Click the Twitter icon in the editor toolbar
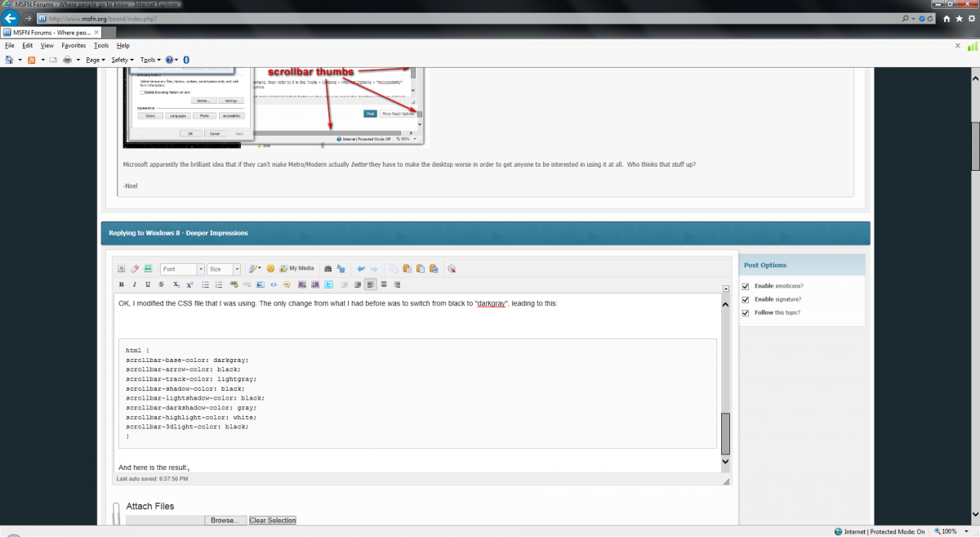Screen dimensions: 980x537 click(328, 284)
